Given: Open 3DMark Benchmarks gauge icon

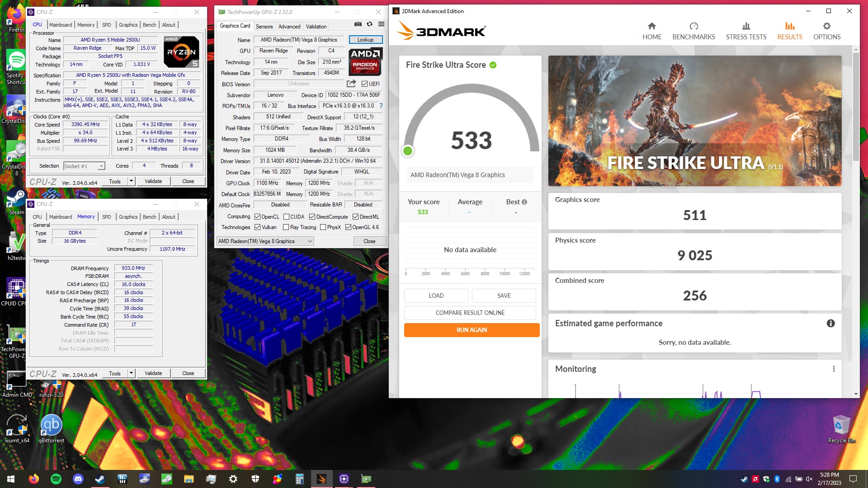Looking at the screenshot, I should [x=693, y=26].
